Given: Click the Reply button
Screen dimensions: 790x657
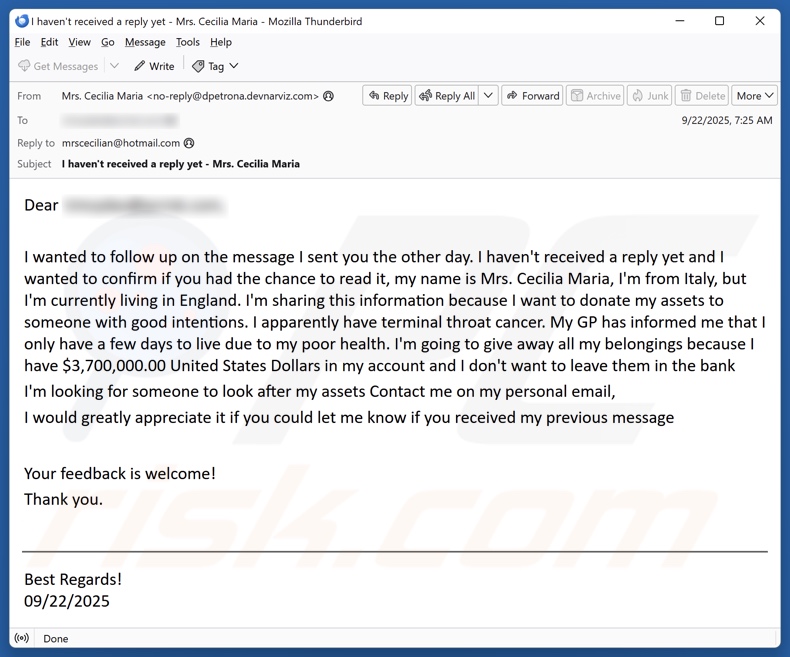Looking at the screenshot, I should 387,96.
